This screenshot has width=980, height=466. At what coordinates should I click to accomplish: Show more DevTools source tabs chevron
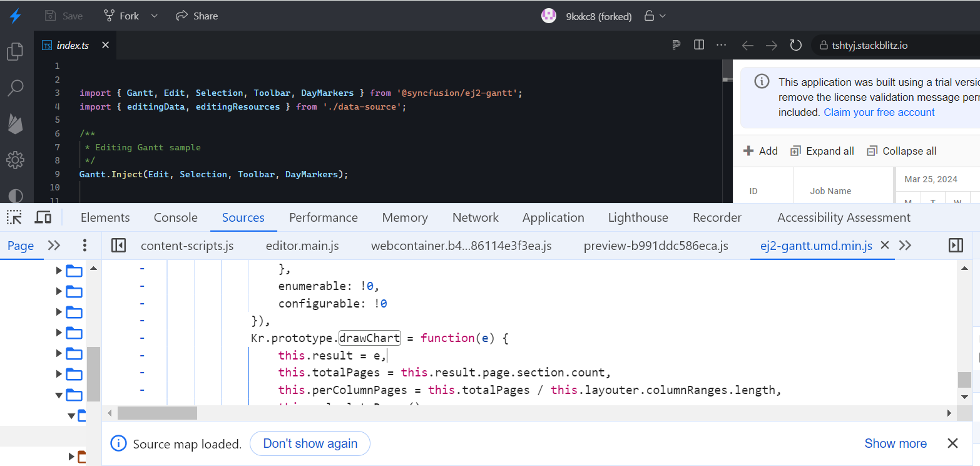pos(905,246)
